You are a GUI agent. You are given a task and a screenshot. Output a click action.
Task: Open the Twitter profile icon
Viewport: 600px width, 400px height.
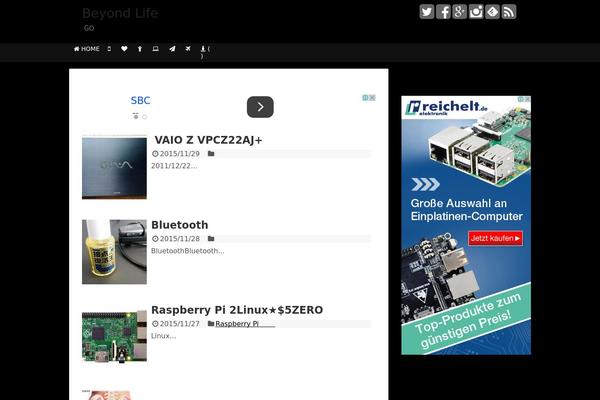(x=427, y=11)
